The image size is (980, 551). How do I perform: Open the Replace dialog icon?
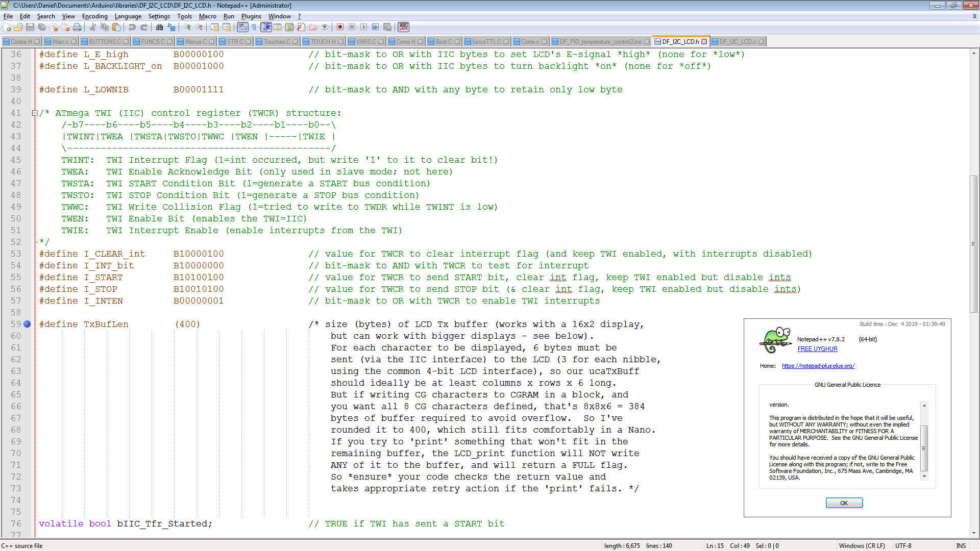click(171, 27)
